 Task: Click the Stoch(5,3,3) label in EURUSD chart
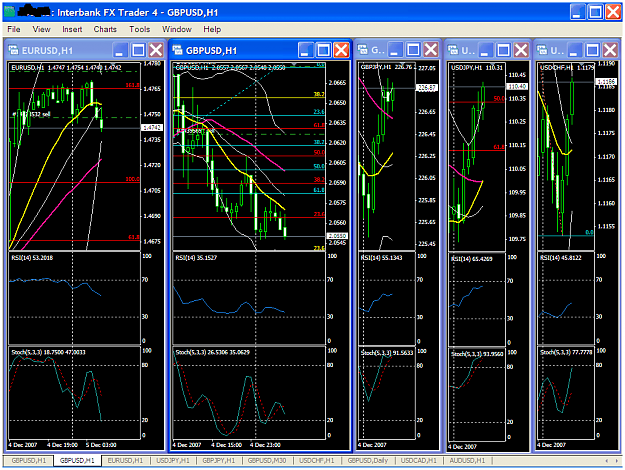pyautogui.click(x=48, y=352)
